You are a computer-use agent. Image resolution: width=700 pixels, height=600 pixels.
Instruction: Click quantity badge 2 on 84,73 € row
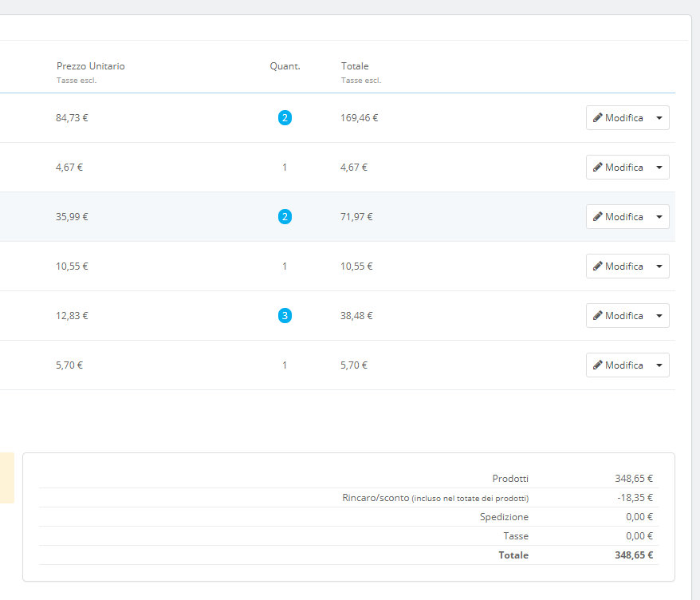tap(285, 118)
